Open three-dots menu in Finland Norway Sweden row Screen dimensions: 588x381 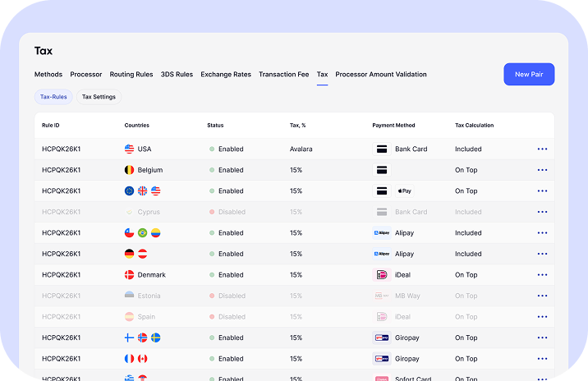[x=542, y=337]
